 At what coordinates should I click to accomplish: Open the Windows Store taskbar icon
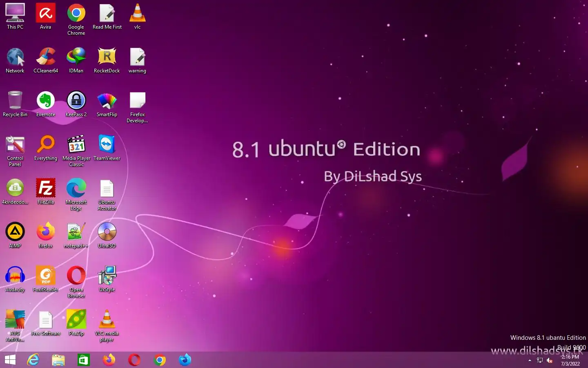pos(84,360)
